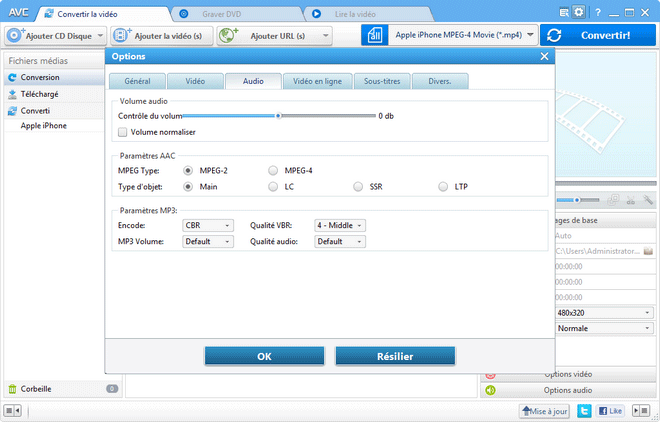Screen dimensions: 660x422
Task: Open the output folder browse icon
Action: click(x=647, y=251)
